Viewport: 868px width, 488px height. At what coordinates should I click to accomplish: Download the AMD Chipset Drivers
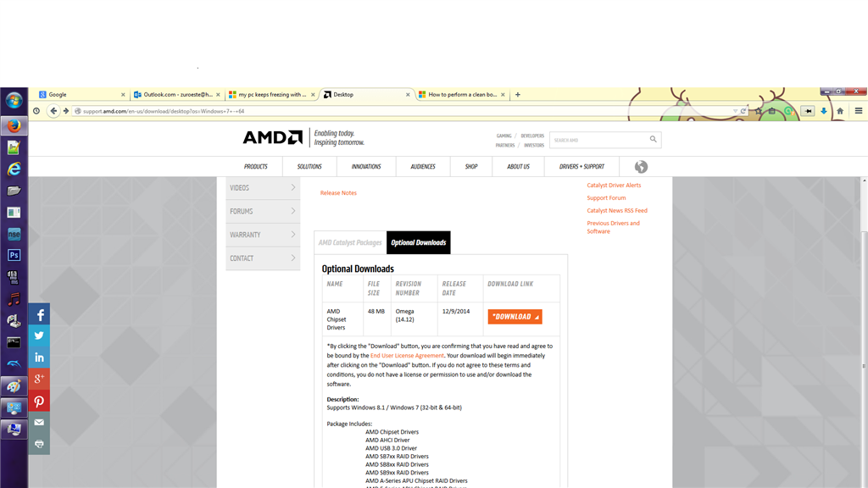515,317
